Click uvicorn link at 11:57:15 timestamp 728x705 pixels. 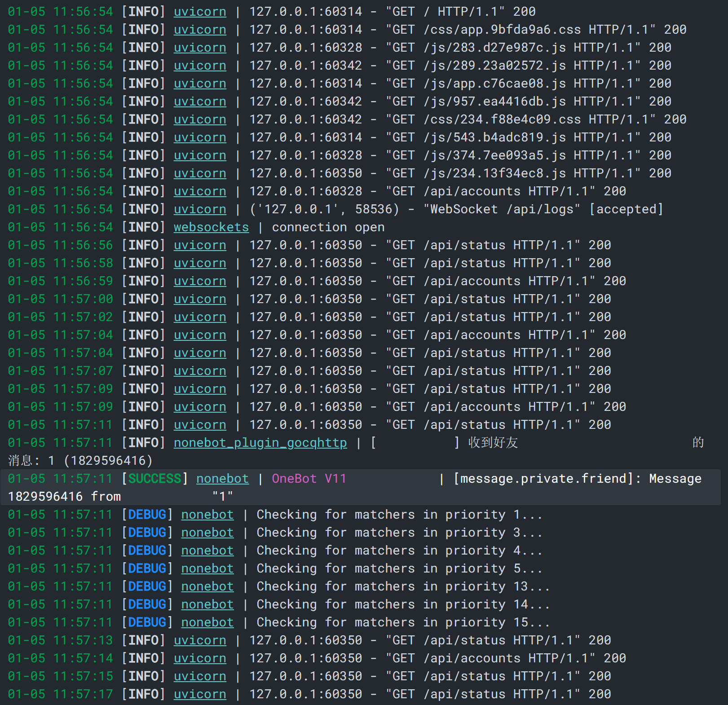pos(200,676)
